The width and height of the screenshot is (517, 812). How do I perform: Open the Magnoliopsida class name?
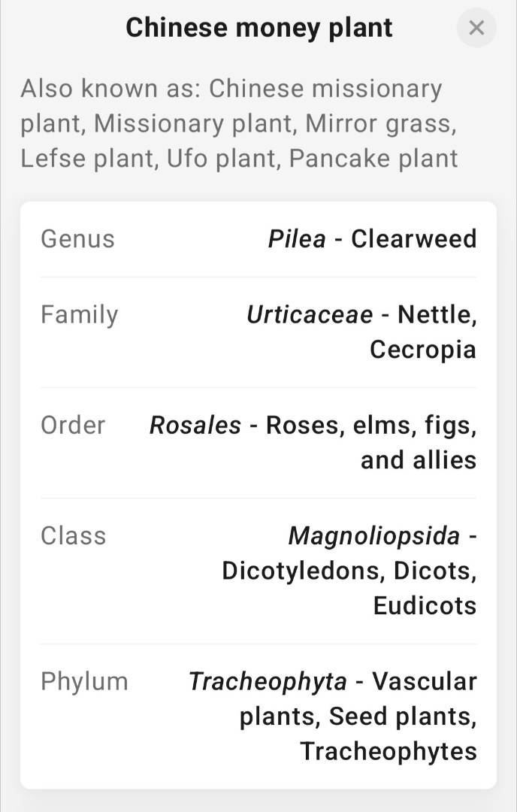[373, 535]
